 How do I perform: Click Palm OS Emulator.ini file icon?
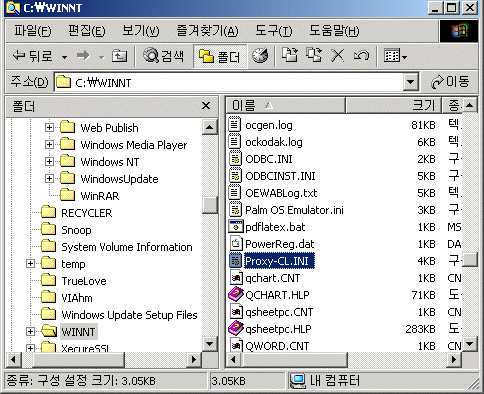[235, 210]
